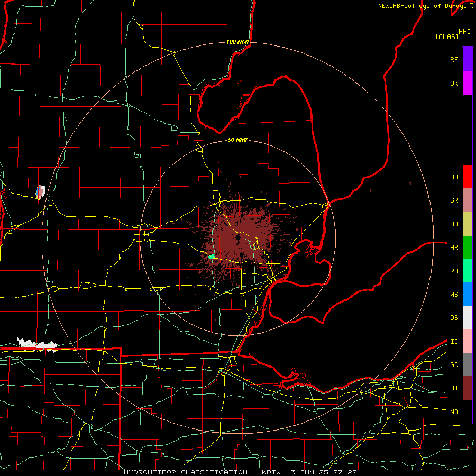This screenshot has width=476, height=476.
Task: Click the BI legend label
Action: click(x=454, y=388)
